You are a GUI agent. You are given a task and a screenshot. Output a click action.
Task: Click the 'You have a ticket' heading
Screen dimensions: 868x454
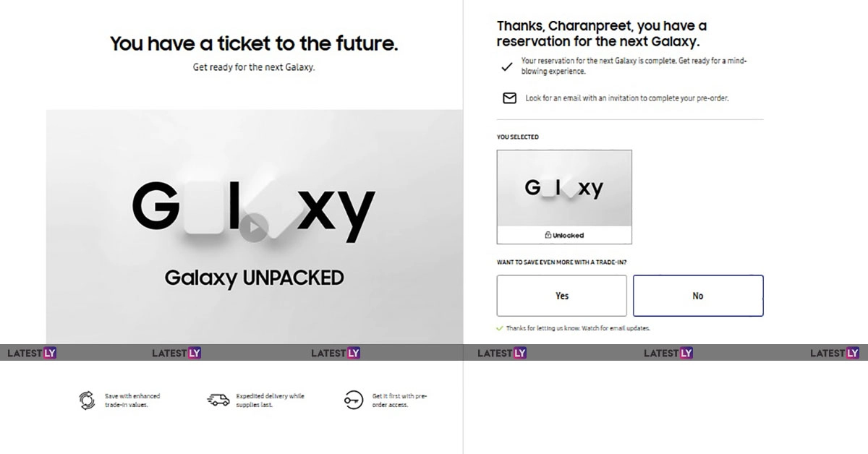click(x=254, y=43)
